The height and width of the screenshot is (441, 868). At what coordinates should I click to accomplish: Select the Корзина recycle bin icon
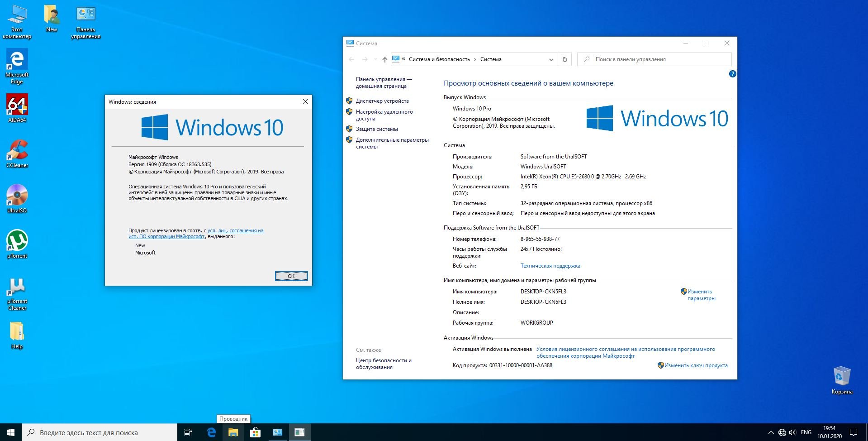click(842, 380)
